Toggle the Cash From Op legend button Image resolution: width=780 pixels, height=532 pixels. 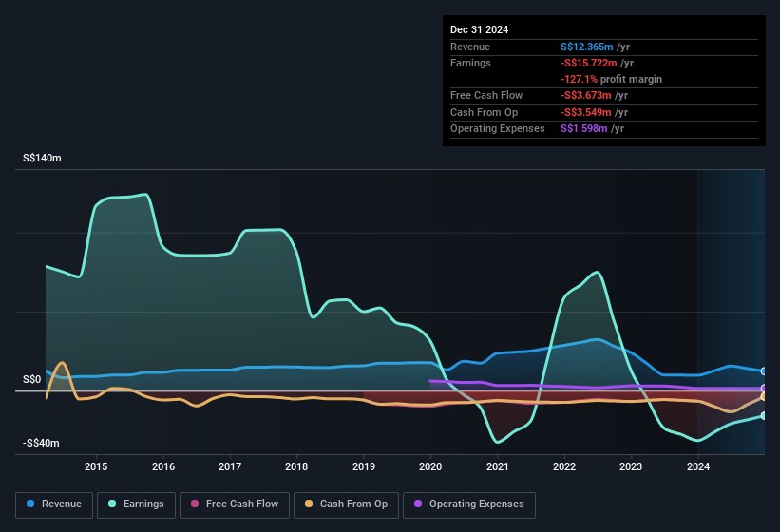[346, 504]
